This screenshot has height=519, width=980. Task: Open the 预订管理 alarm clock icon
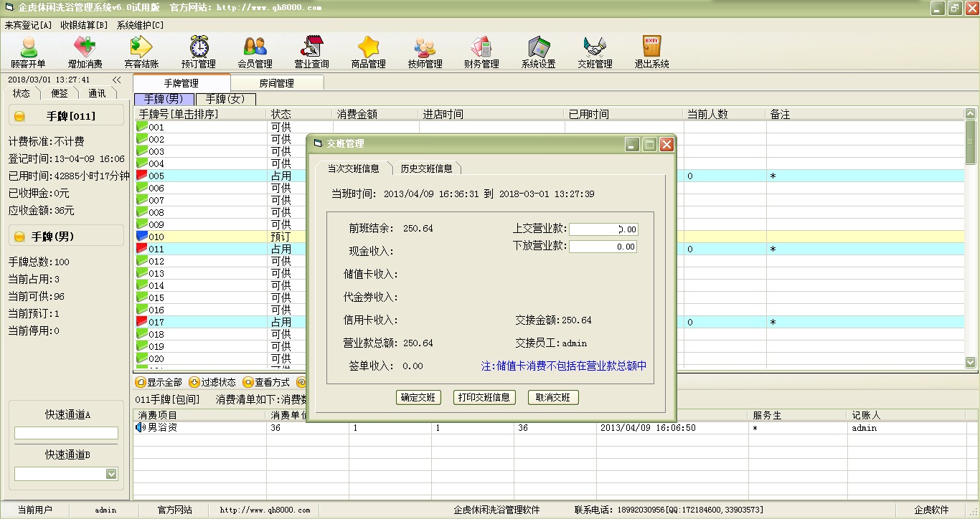point(199,52)
